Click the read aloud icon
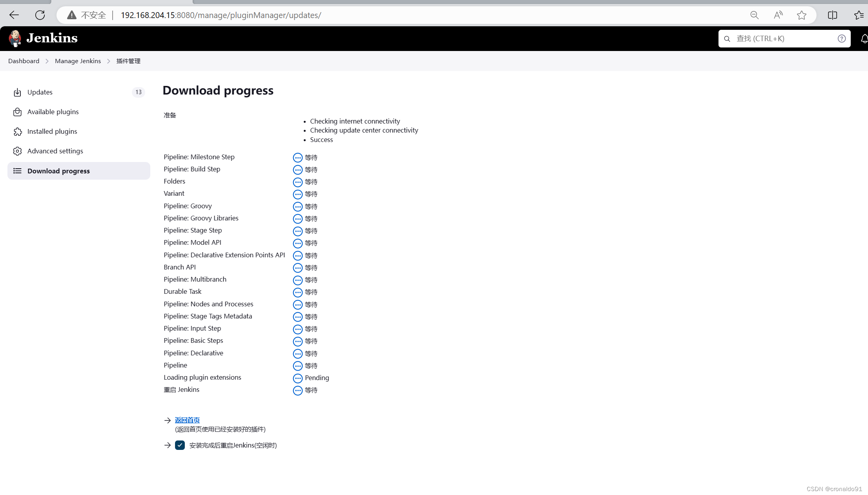The height and width of the screenshot is (495, 868). click(x=778, y=15)
